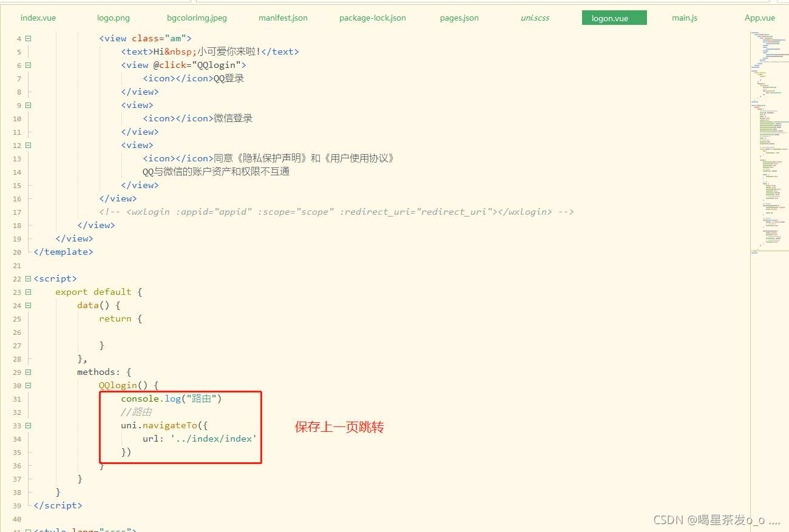Collapse the 微信登录 view block at line 9
Screen dimensions: 789x532
coord(28,105)
